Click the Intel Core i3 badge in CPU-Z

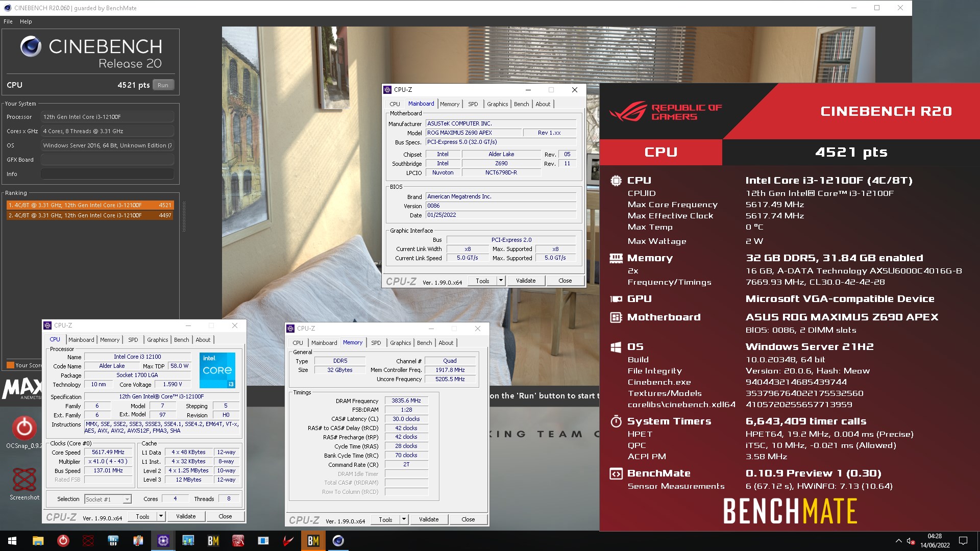tap(217, 370)
